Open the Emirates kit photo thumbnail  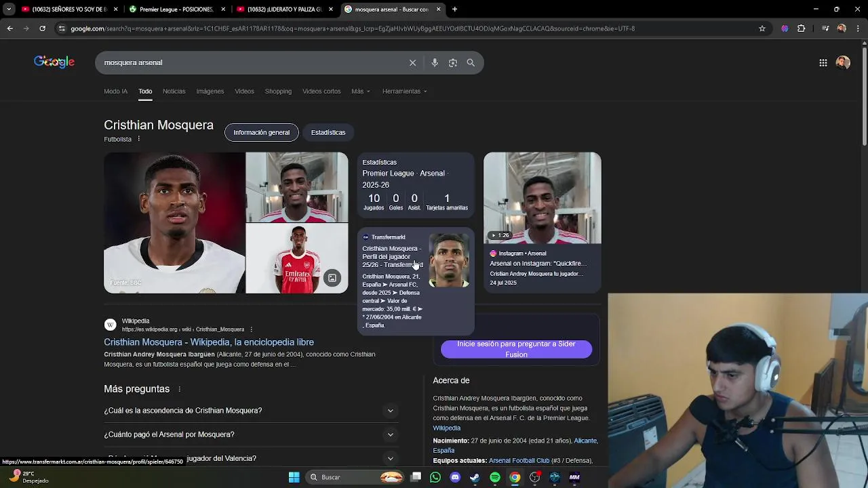click(x=297, y=259)
